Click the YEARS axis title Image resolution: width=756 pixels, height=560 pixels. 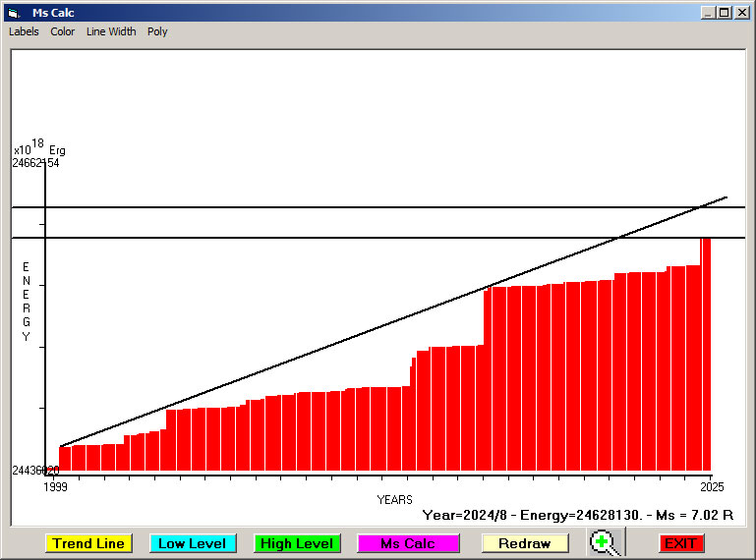pyautogui.click(x=394, y=499)
